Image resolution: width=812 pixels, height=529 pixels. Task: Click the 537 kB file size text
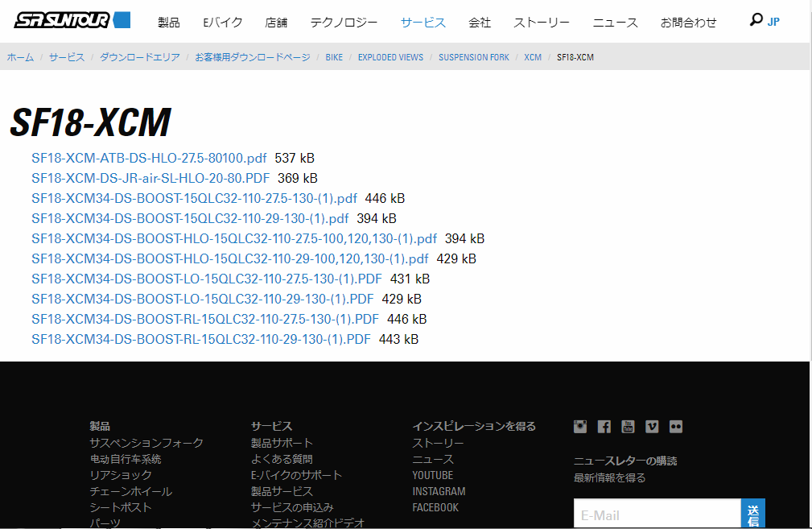click(295, 158)
